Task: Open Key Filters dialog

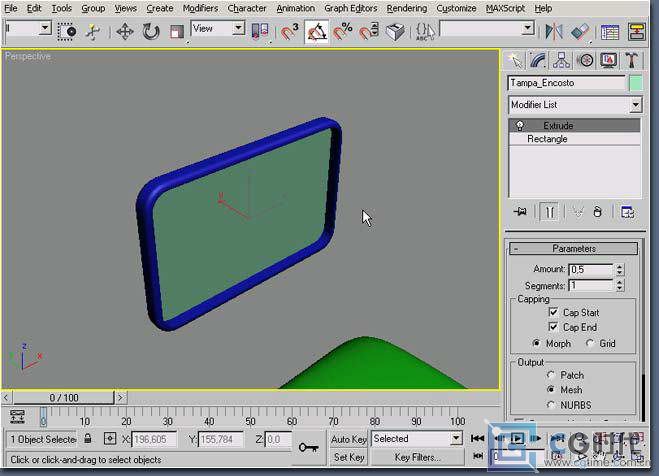Action: (417, 457)
